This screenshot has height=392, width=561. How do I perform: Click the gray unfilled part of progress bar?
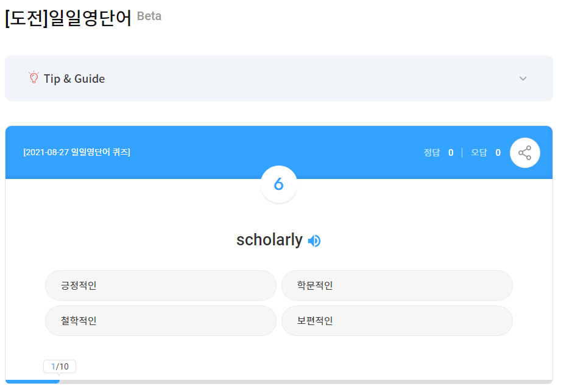point(305,382)
